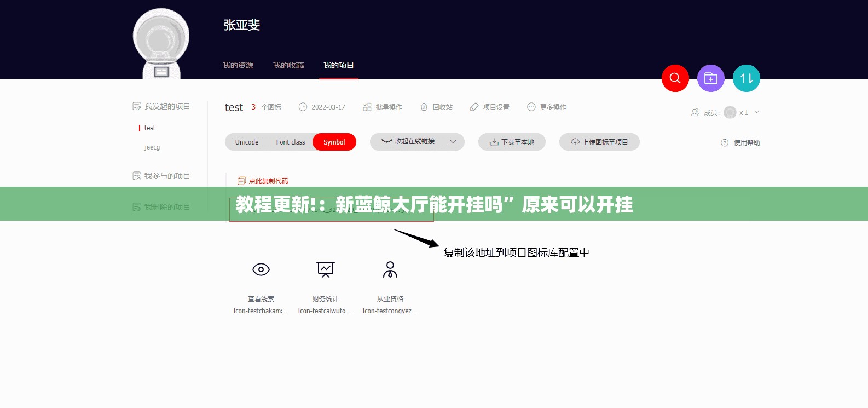Click the 成员 member avatar
The image size is (868, 408).
730,112
